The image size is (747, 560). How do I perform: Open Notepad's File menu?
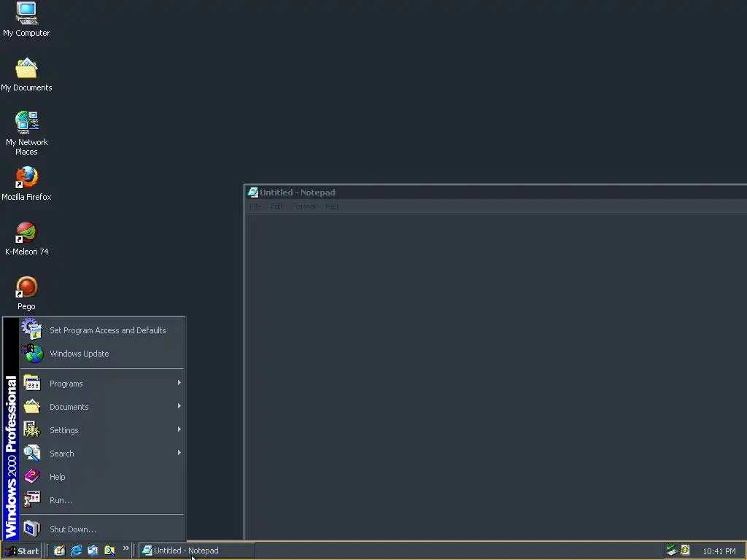click(256, 206)
